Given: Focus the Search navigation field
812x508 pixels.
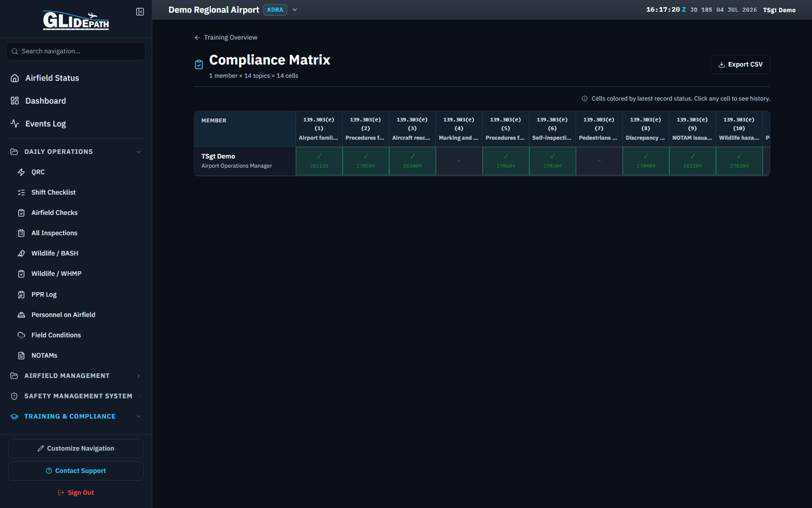Looking at the screenshot, I should (76, 51).
